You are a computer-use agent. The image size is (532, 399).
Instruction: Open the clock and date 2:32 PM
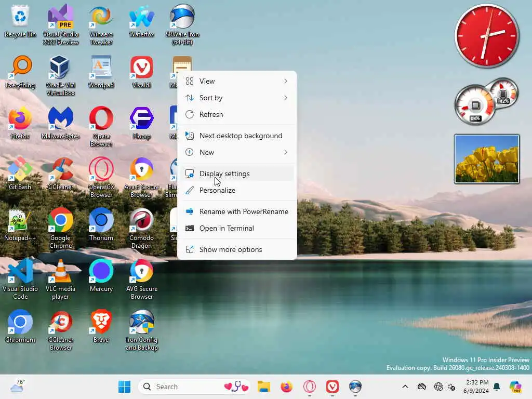pos(477,387)
